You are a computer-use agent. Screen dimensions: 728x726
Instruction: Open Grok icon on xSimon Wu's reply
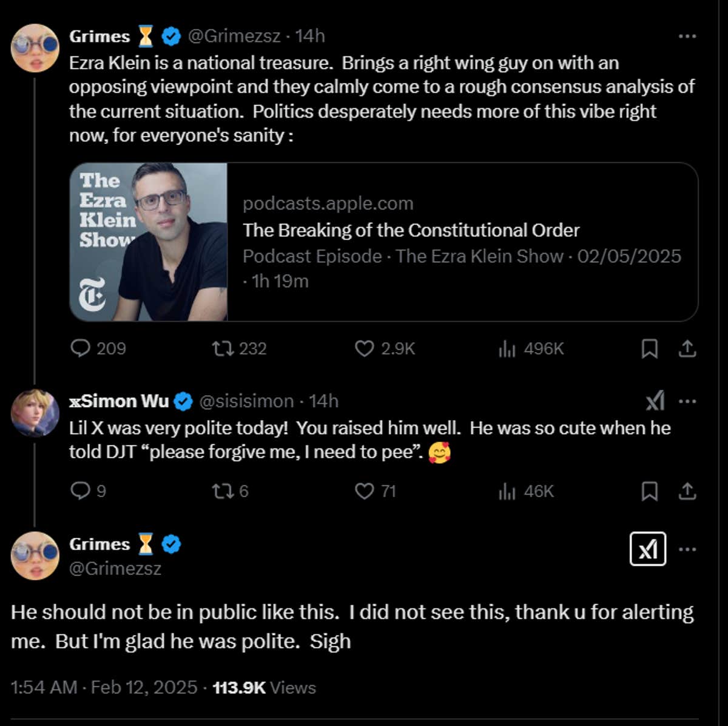655,401
